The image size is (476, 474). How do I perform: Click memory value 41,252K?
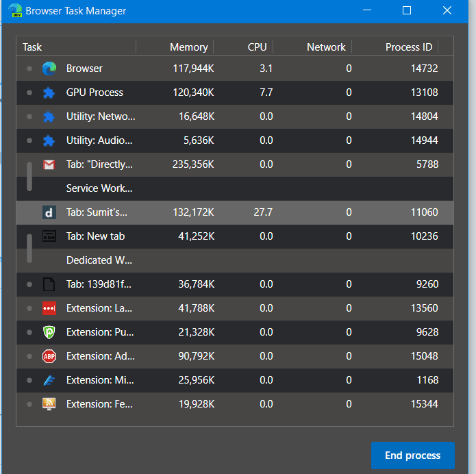pos(196,236)
